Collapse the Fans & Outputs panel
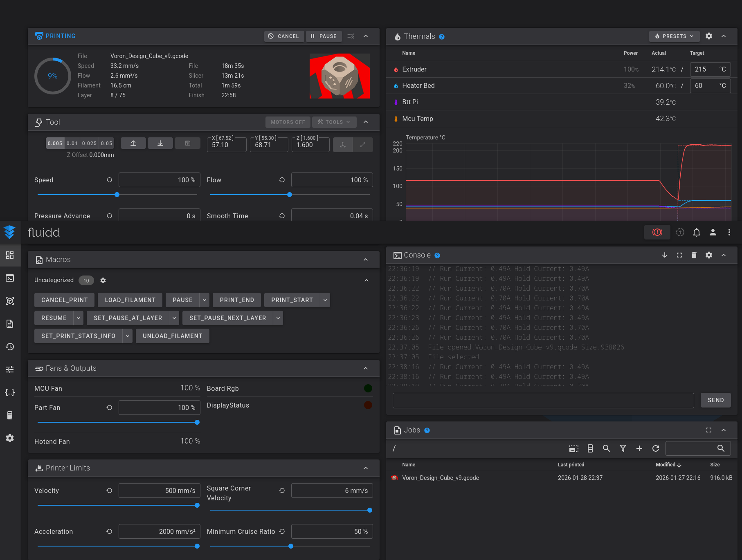 click(366, 368)
